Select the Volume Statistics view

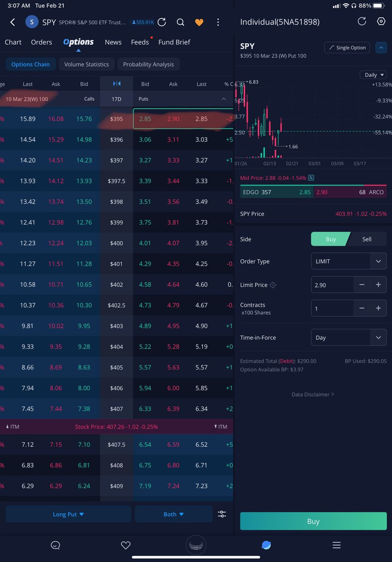[x=87, y=64]
